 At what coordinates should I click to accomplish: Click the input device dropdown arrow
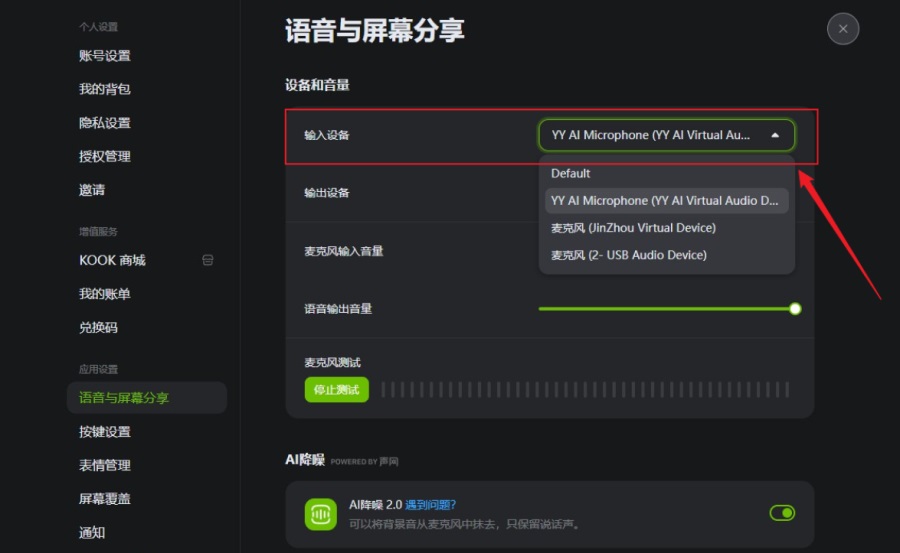tap(775, 135)
